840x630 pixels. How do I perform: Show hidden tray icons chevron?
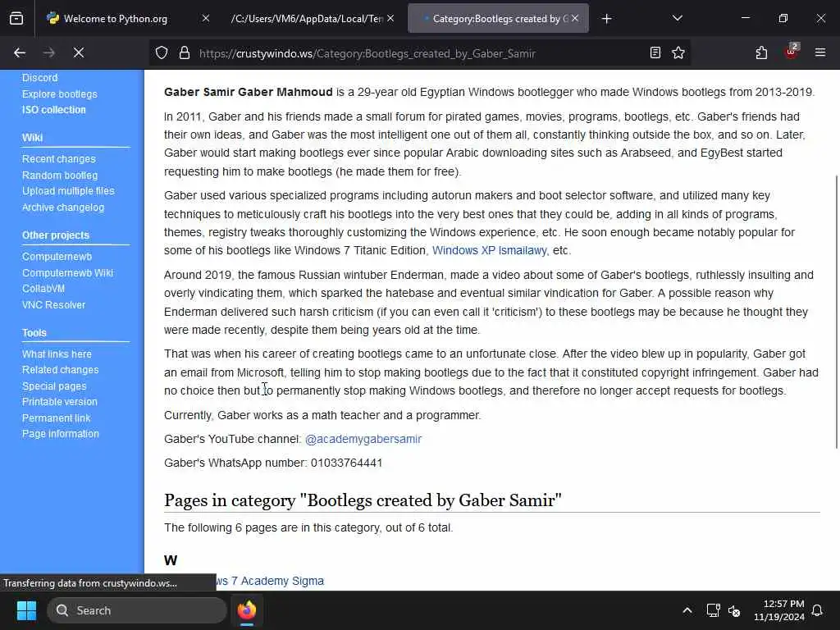(x=687, y=610)
